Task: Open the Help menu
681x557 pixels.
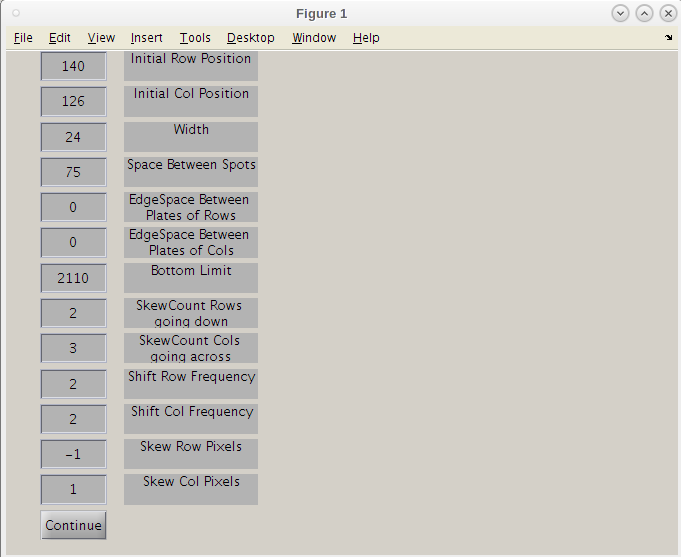Action: pyautogui.click(x=366, y=38)
